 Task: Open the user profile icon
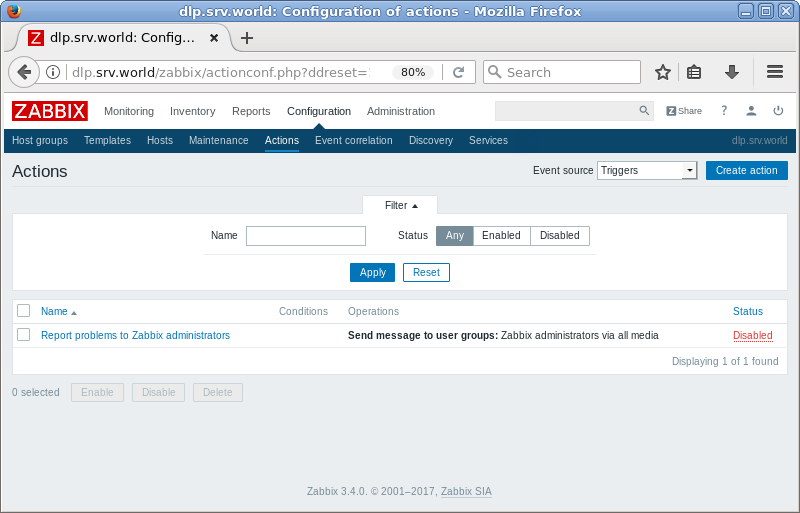751,110
